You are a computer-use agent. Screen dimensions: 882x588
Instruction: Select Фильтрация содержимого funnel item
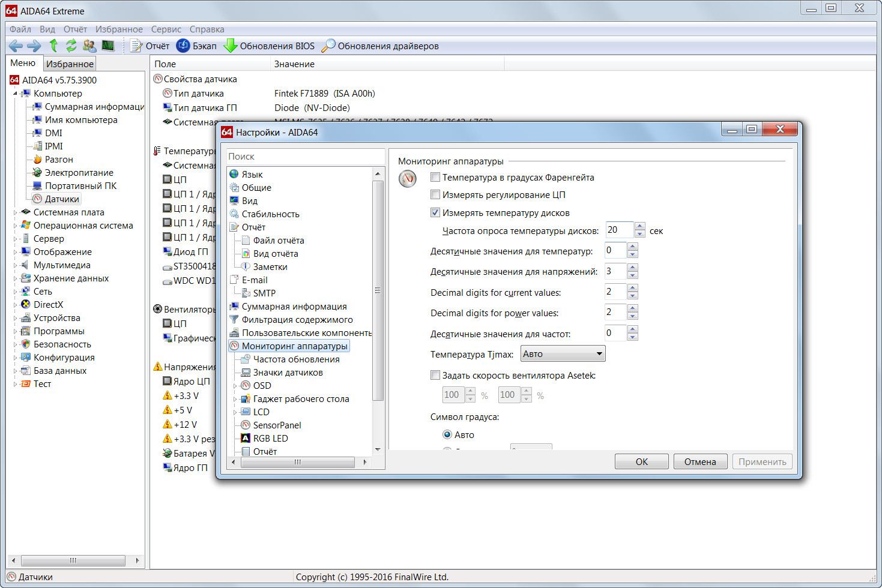click(291, 319)
